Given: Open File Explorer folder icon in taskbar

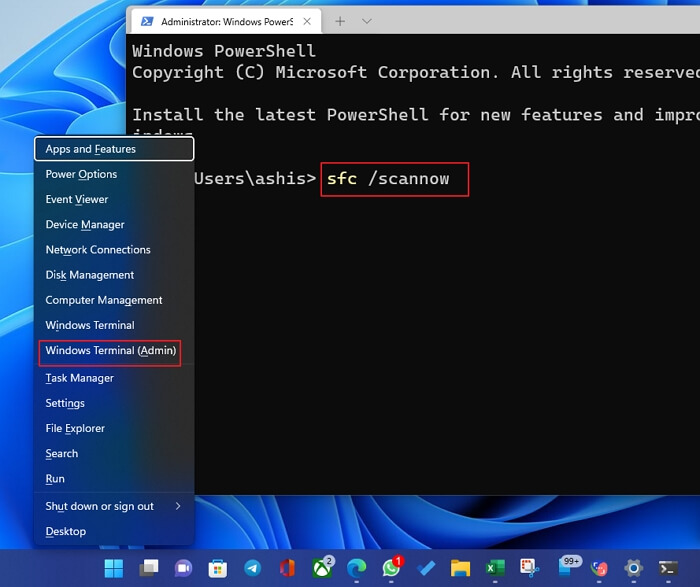Looking at the screenshot, I should [x=460, y=568].
